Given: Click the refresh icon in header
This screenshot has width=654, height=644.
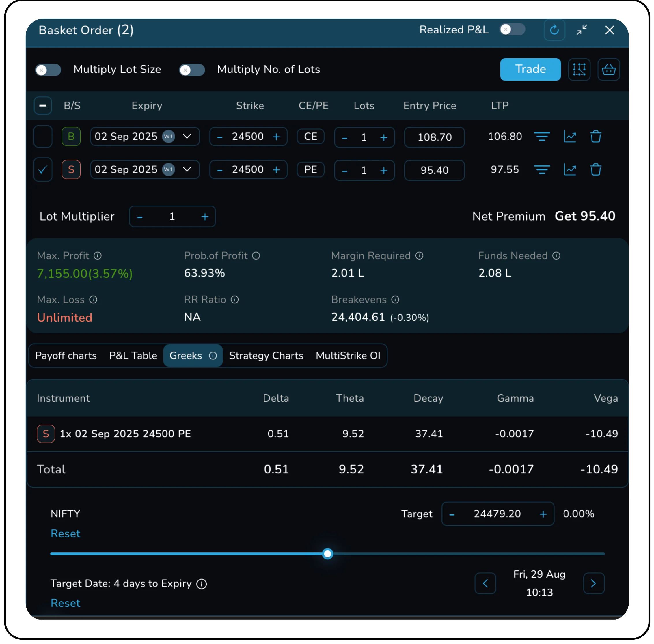Looking at the screenshot, I should pyautogui.click(x=554, y=30).
